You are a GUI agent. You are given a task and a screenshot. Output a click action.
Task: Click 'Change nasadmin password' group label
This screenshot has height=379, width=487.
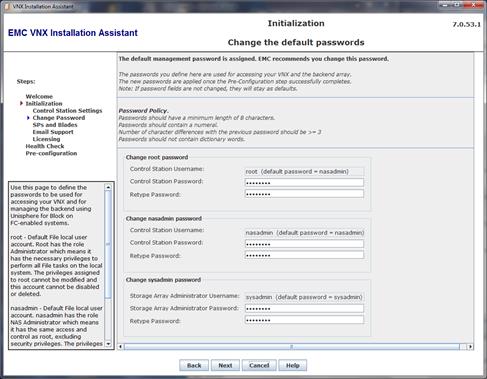[164, 219]
